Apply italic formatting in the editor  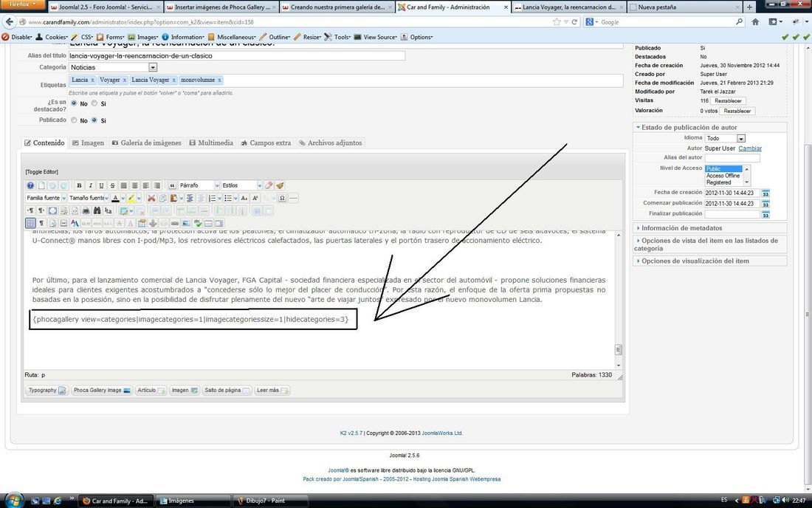91,185
